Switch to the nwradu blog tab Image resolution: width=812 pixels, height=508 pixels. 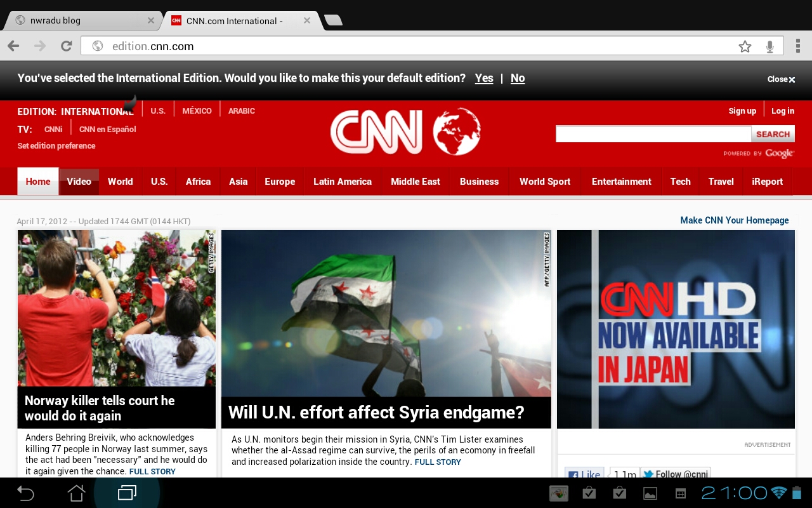82,20
